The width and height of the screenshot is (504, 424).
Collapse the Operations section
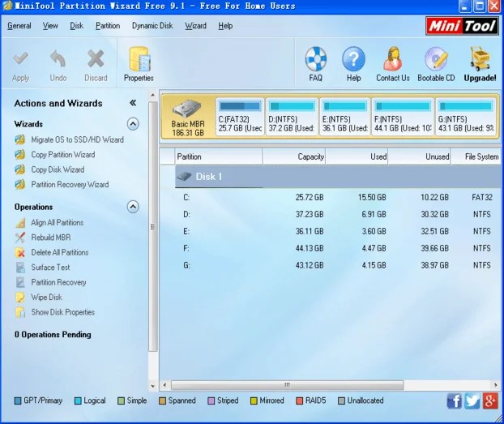[x=133, y=207]
